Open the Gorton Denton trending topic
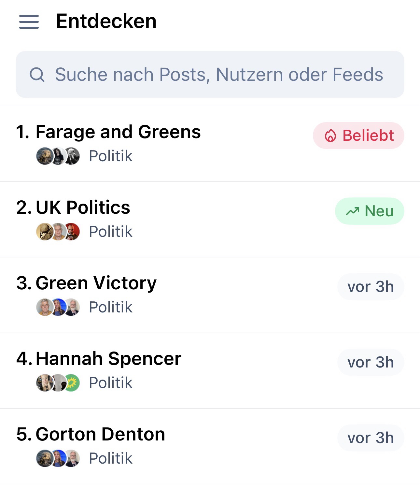Screen dimensions: 420x504 pyautogui.click(x=100, y=434)
